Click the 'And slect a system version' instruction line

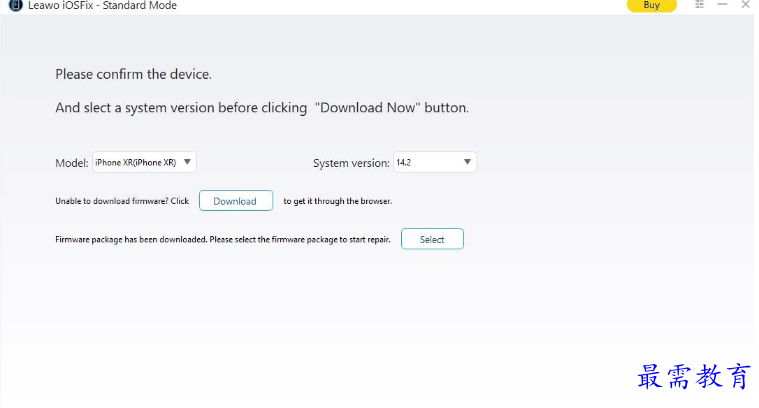262,107
